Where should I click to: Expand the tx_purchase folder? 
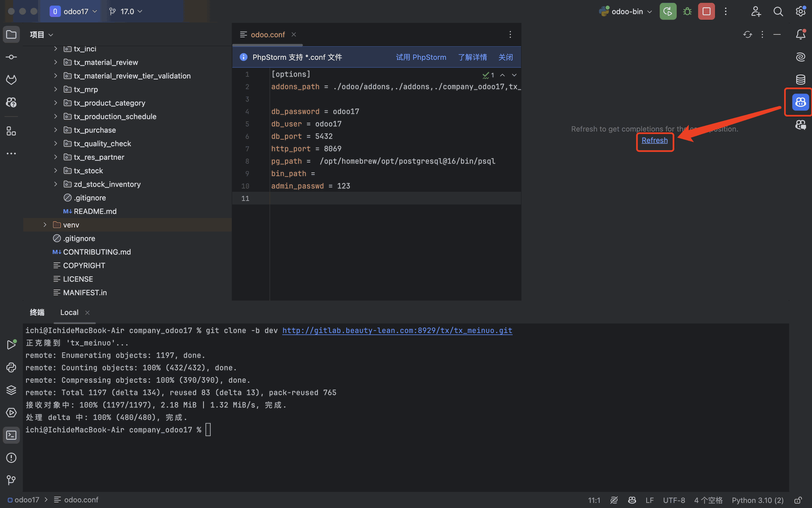coord(55,130)
